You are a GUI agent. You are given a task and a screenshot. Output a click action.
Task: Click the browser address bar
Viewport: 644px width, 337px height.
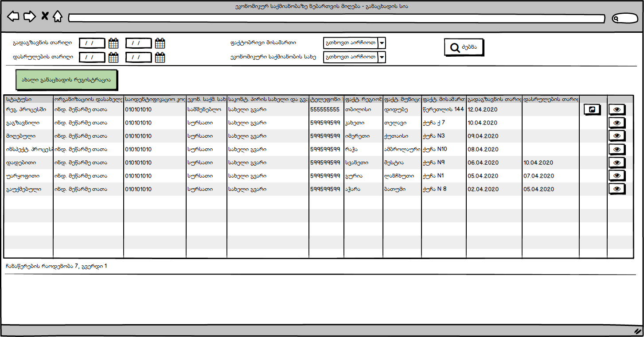(x=336, y=19)
